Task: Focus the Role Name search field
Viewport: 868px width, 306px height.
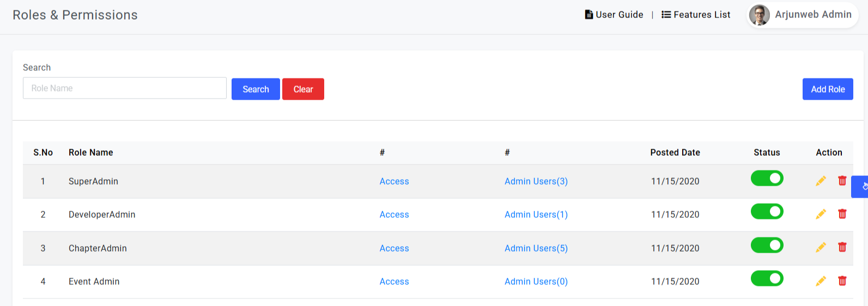Action: (125, 88)
